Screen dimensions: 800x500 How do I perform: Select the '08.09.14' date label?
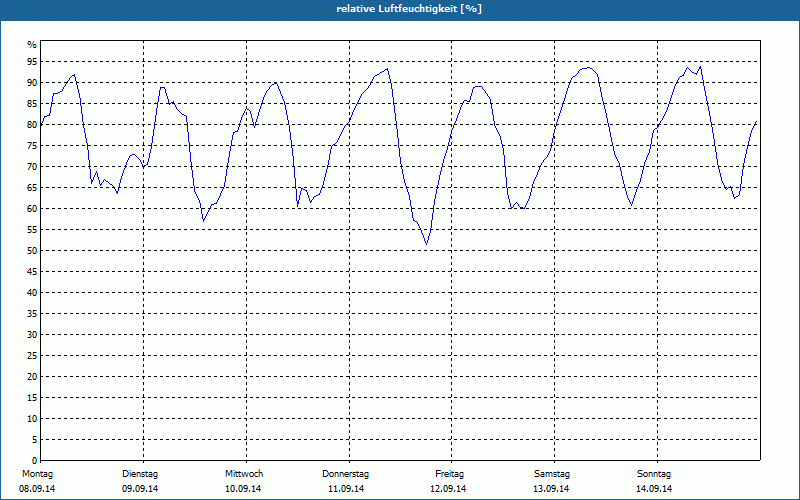click(x=37, y=489)
